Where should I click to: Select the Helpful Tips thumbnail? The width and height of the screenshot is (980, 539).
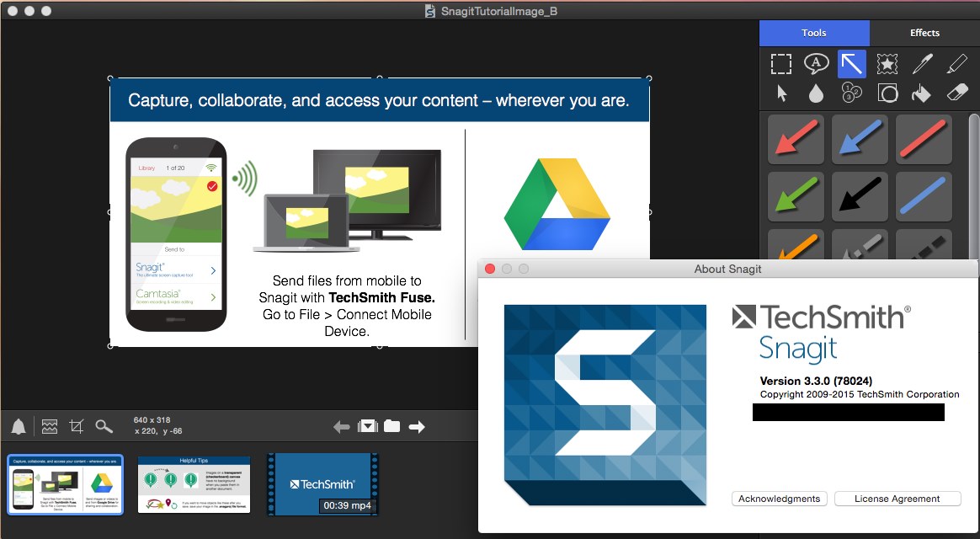194,484
